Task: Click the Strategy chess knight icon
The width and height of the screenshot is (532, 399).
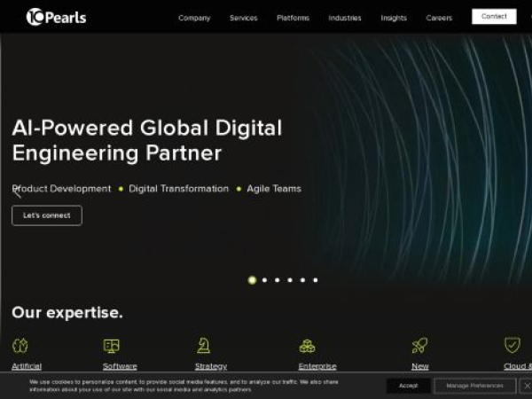Action: point(204,346)
